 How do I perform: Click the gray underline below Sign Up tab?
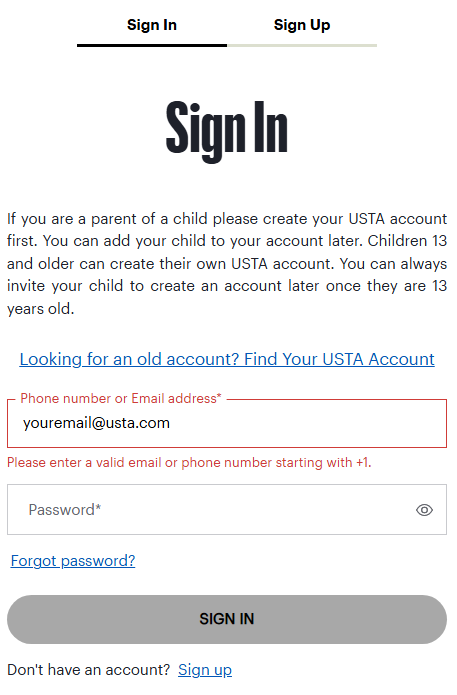302,45
